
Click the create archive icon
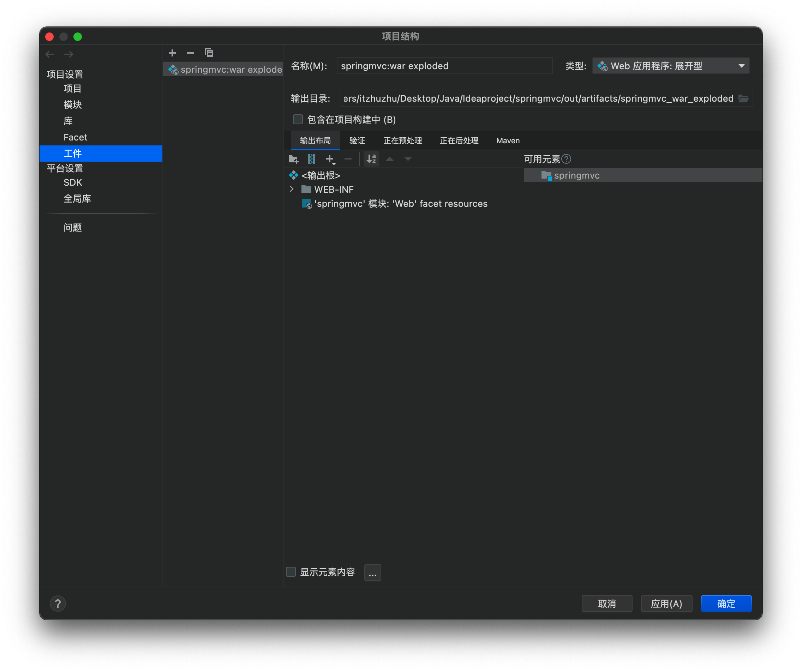tap(311, 159)
